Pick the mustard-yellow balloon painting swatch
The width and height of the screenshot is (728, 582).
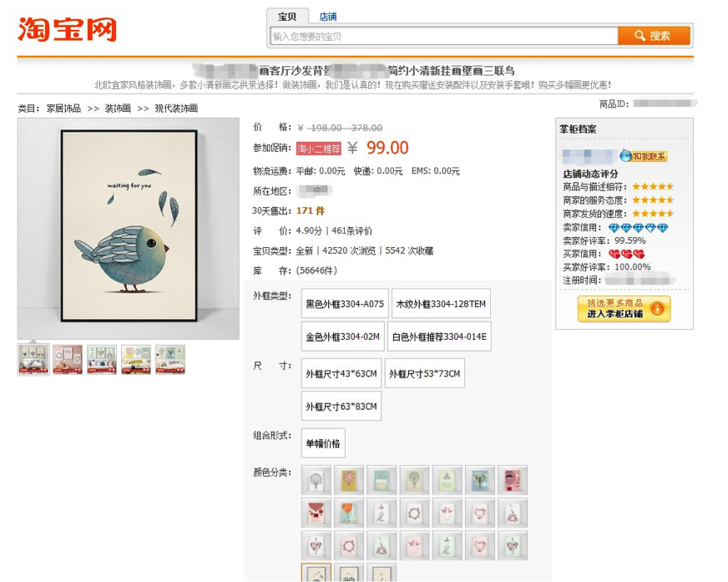[349, 480]
